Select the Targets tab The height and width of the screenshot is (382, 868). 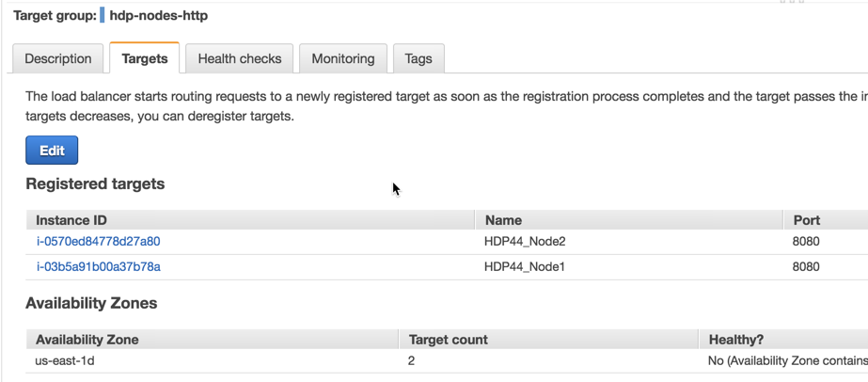click(145, 58)
